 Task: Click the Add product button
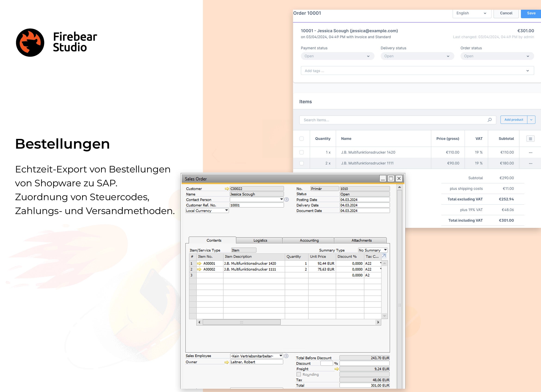click(x=513, y=120)
